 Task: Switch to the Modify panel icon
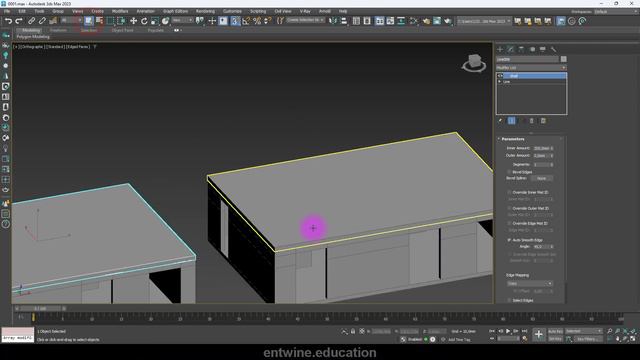click(x=511, y=49)
